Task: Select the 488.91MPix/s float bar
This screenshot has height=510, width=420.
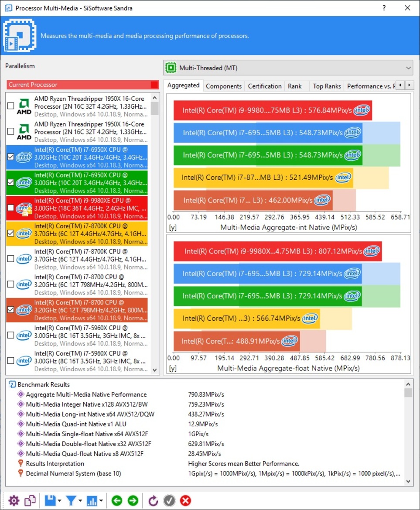Action: (x=236, y=341)
